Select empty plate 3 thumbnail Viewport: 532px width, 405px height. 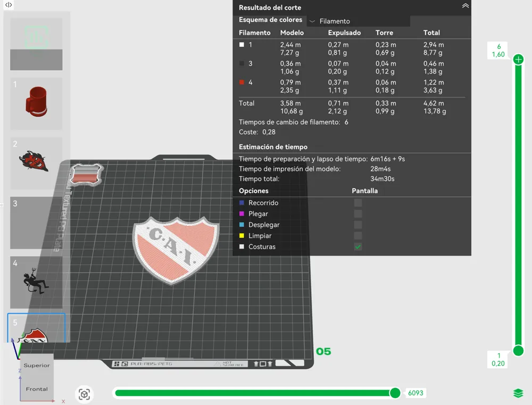[36, 222]
